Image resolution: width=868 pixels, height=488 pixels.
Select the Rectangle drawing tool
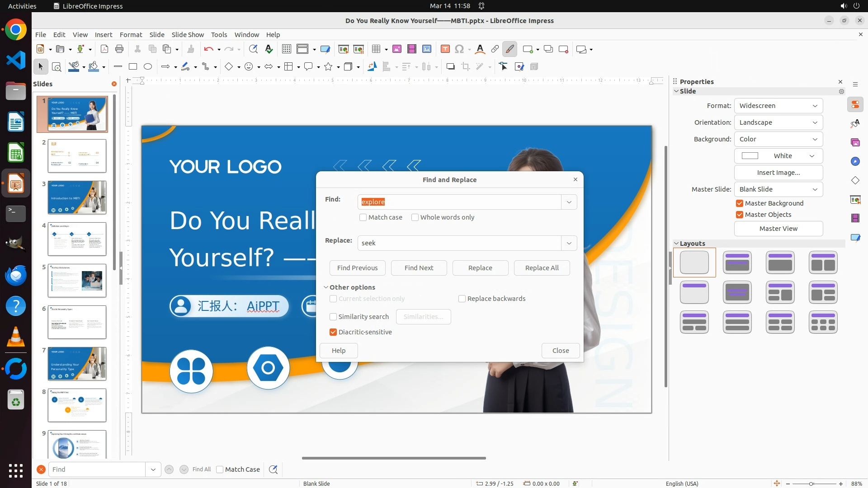(x=133, y=67)
